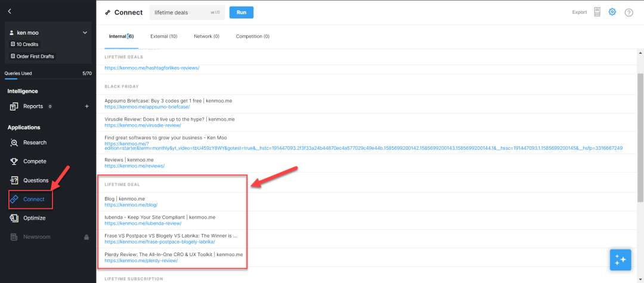
Task: Switch to the Internal (6) tab
Action: 121,36
